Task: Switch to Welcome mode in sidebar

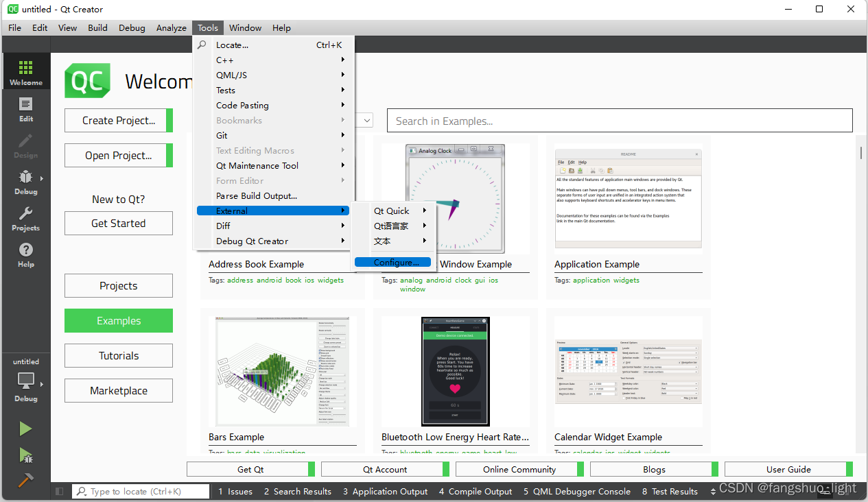Action: tap(26, 72)
